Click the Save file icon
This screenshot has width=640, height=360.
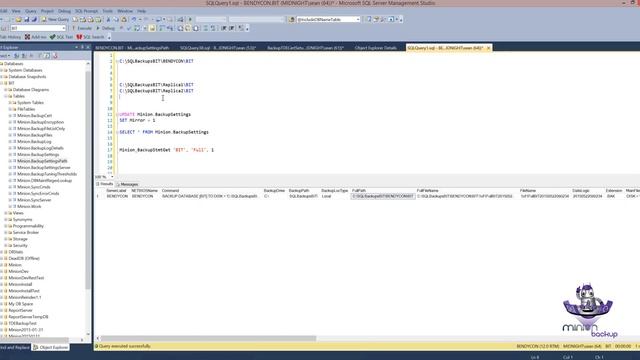coord(27,19)
